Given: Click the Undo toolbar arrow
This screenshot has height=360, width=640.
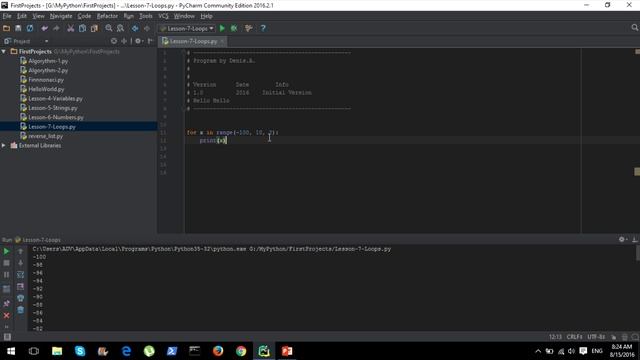Looking at the screenshot, I should point(44,29).
